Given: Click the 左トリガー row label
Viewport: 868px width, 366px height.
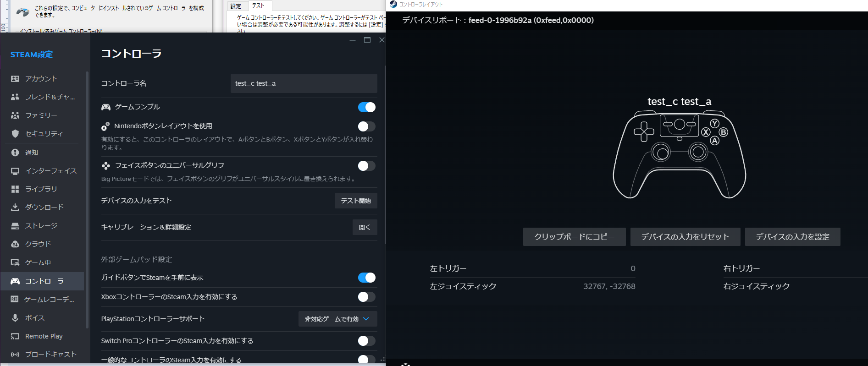Looking at the screenshot, I should pyautogui.click(x=448, y=268).
